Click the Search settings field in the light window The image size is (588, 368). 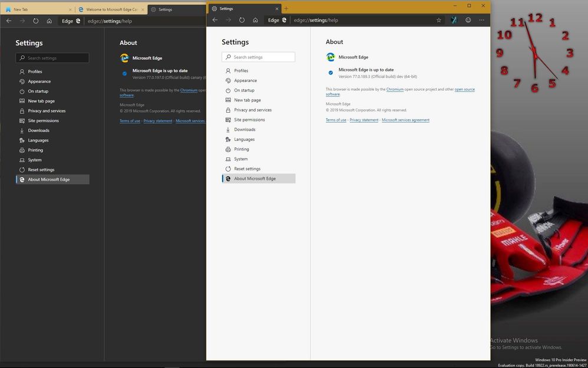pyautogui.click(x=259, y=57)
